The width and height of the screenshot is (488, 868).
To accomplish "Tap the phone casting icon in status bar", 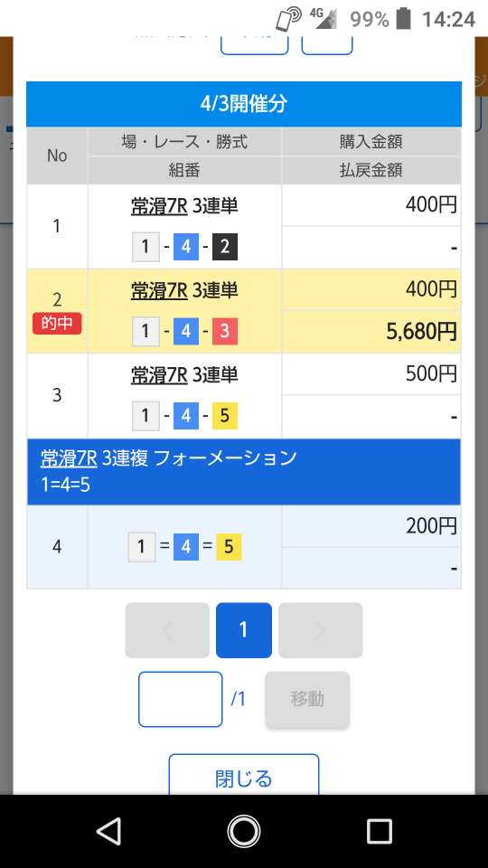I will (x=288, y=19).
